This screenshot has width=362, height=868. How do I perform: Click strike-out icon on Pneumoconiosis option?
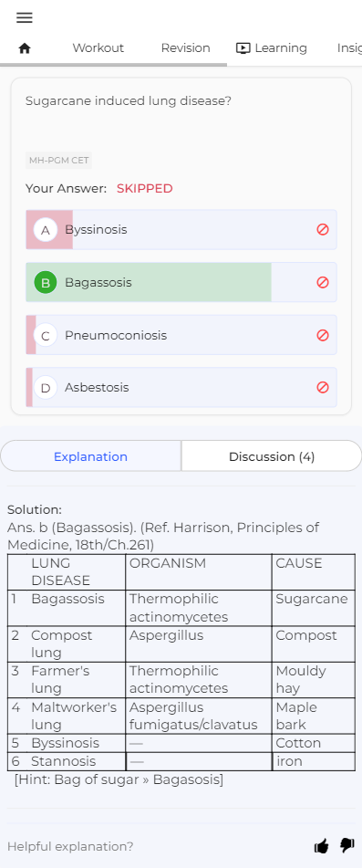coord(323,335)
